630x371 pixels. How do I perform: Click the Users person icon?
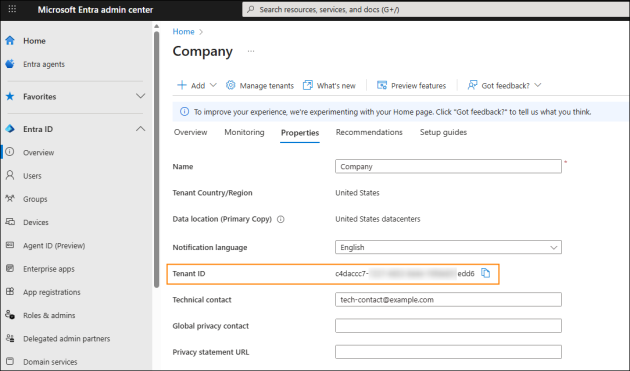click(x=10, y=175)
